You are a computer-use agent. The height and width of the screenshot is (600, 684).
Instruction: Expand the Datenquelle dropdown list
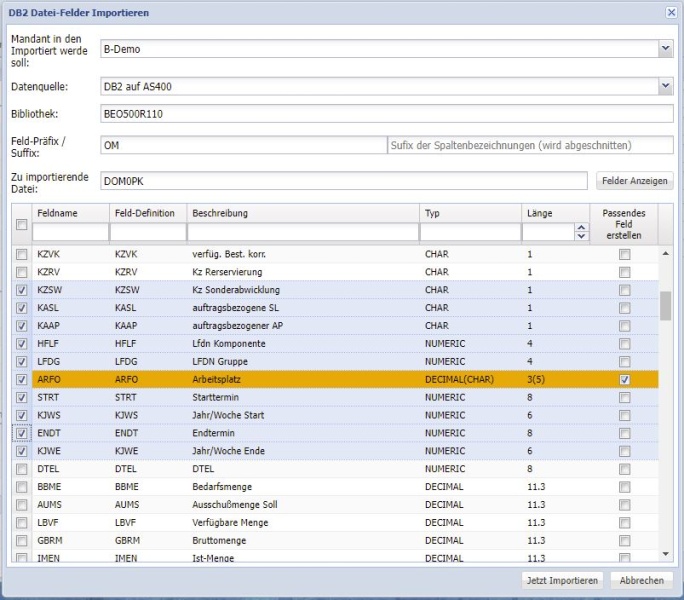(666, 86)
